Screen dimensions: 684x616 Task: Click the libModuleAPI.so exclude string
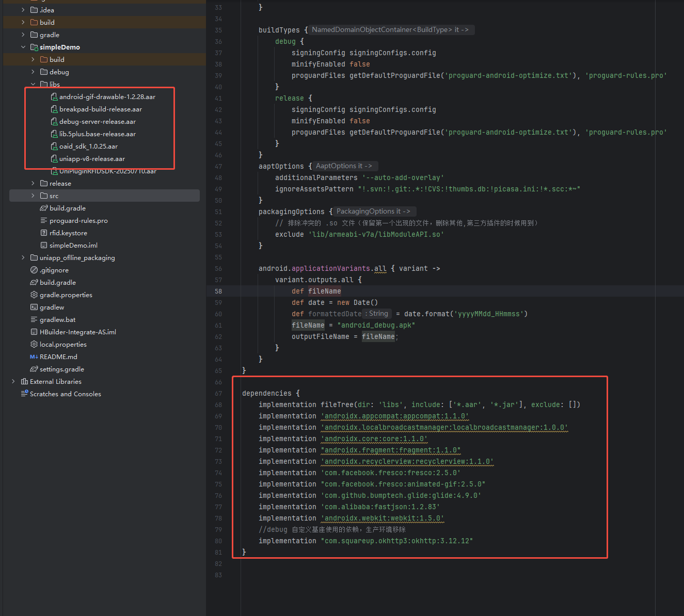tap(376, 234)
